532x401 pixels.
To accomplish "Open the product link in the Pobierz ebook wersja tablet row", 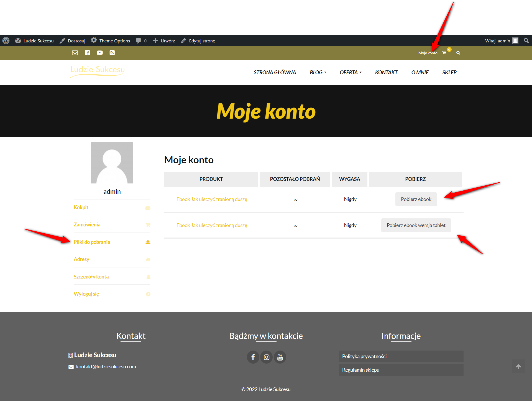I will (212, 225).
